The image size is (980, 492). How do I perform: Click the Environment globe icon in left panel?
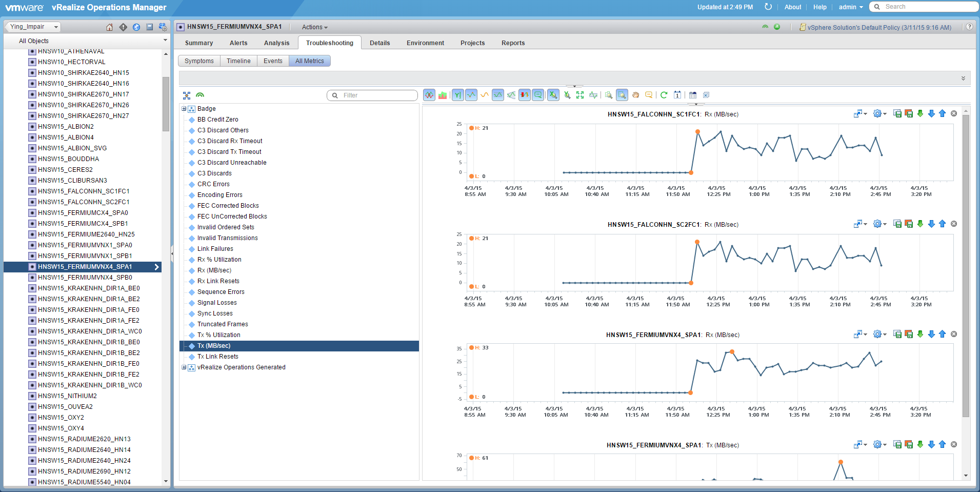tap(136, 27)
